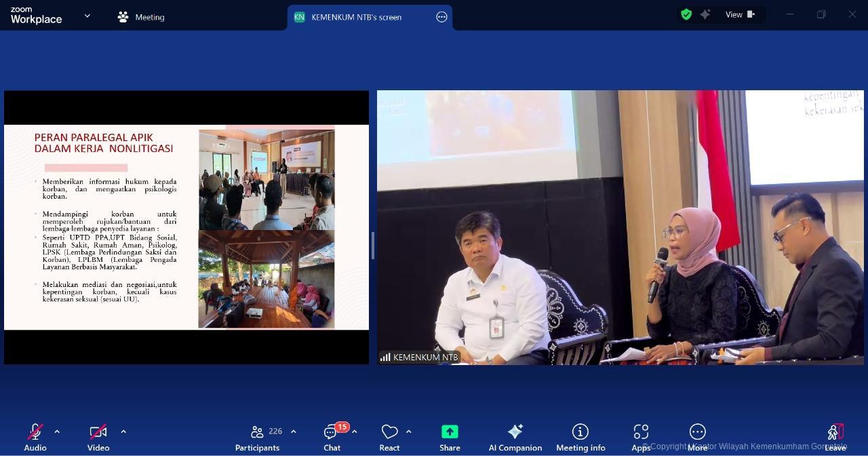The width and height of the screenshot is (868, 456).
Task: Click the Leave meeting button
Action: click(x=835, y=437)
